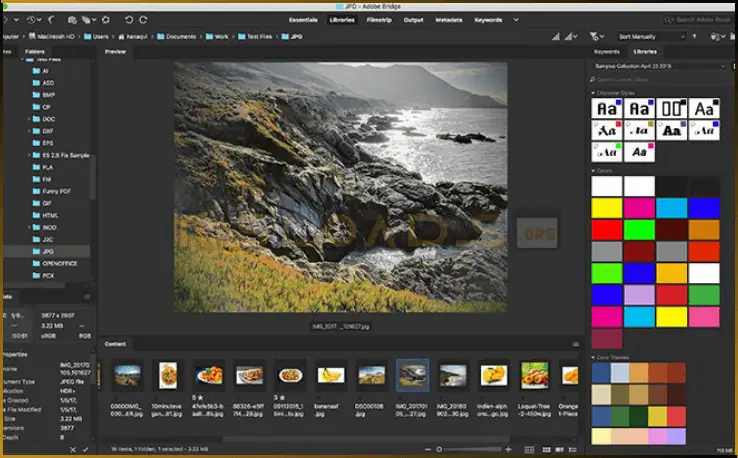The height and width of the screenshot is (458, 738).
Task: Open the Folders panel tab
Action: coord(35,52)
